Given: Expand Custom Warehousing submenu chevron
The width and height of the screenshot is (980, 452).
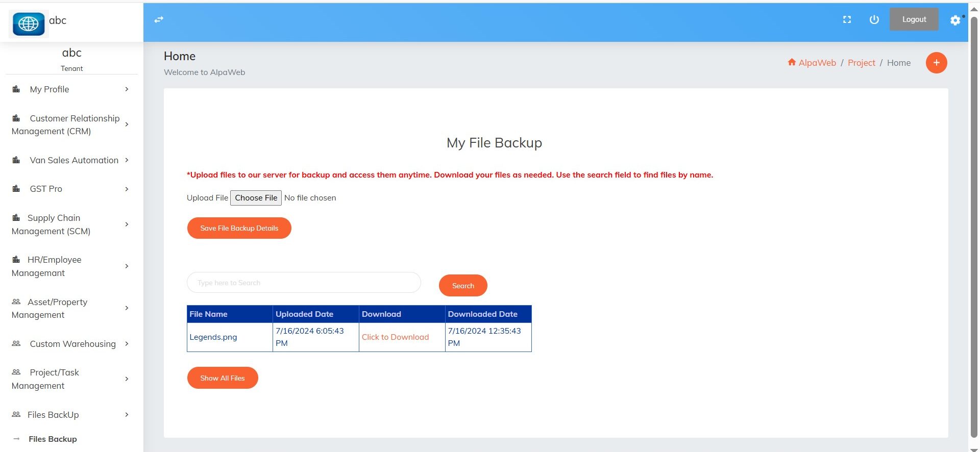Looking at the screenshot, I should coord(127,344).
